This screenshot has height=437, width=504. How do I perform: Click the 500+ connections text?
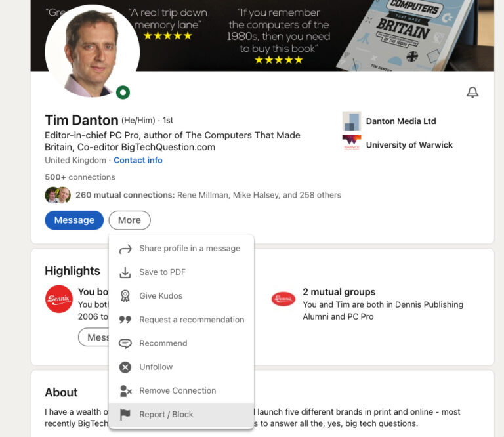[79, 177]
